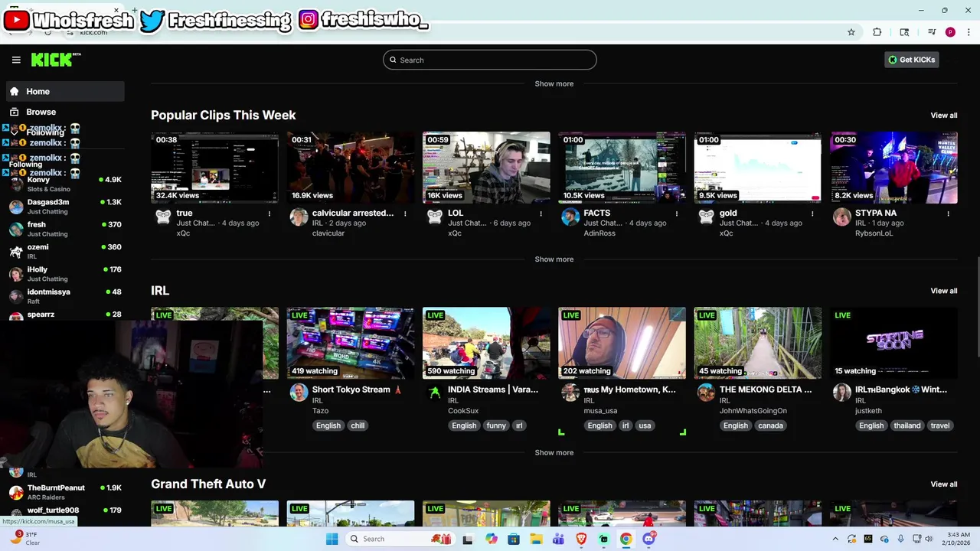Expand Show more under Popular Clips

point(554,259)
